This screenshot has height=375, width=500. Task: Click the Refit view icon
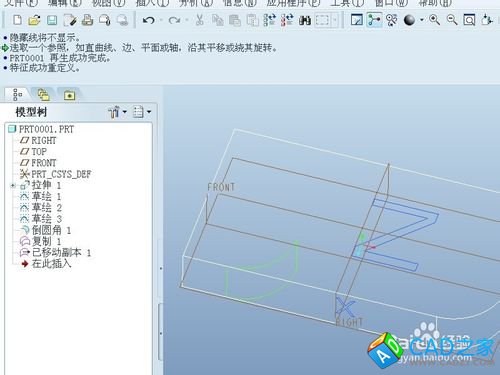tap(469, 20)
